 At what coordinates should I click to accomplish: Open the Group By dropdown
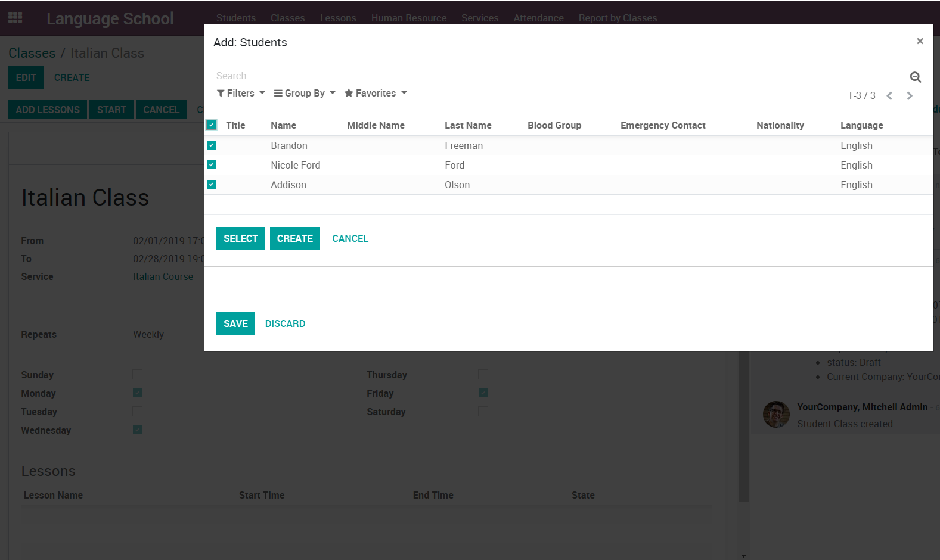point(305,94)
